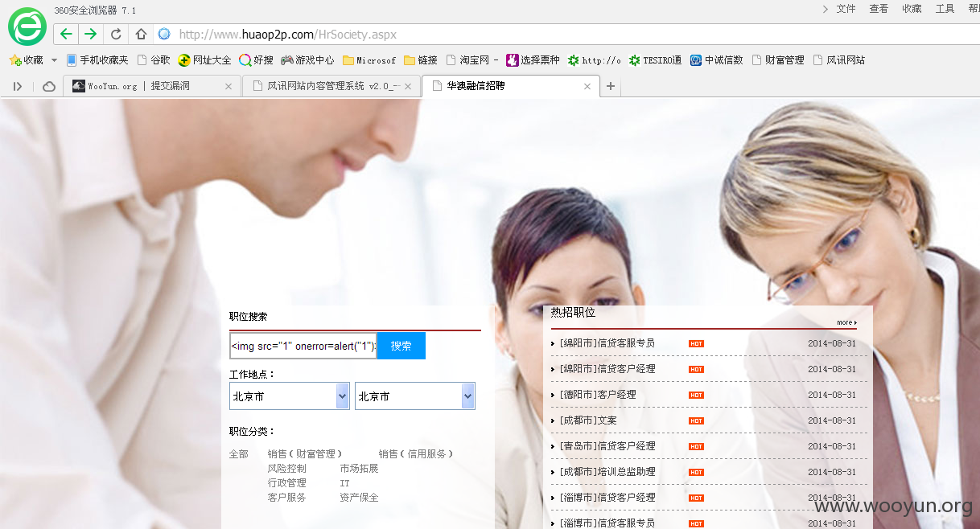Open the 查看 menu
Image resolution: width=980 pixels, height=529 pixels.
click(x=879, y=9)
